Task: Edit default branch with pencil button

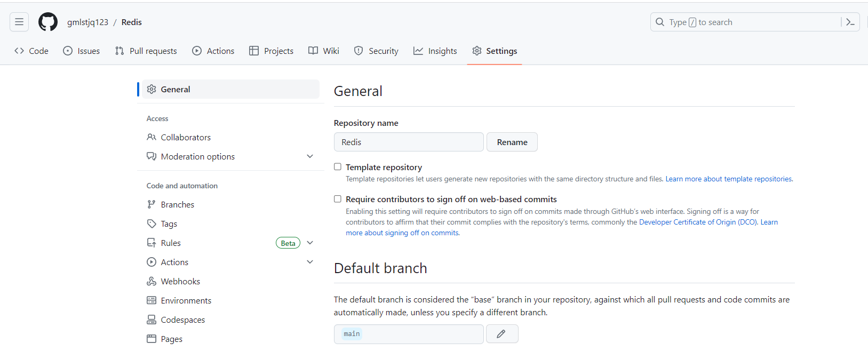Action: (x=503, y=334)
